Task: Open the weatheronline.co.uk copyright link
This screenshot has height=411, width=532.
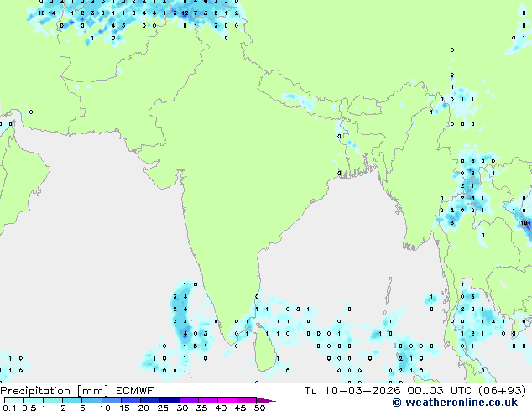Action: pos(455,403)
